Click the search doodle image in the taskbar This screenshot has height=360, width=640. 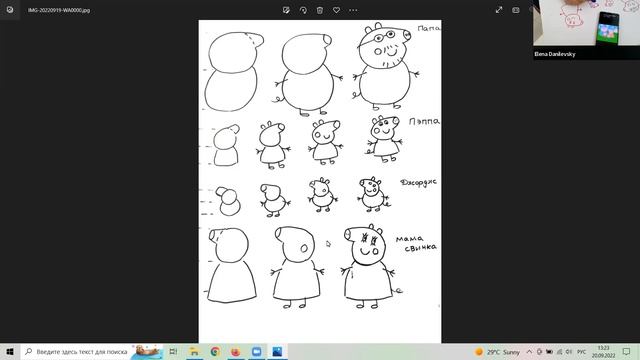tap(147, 351)
